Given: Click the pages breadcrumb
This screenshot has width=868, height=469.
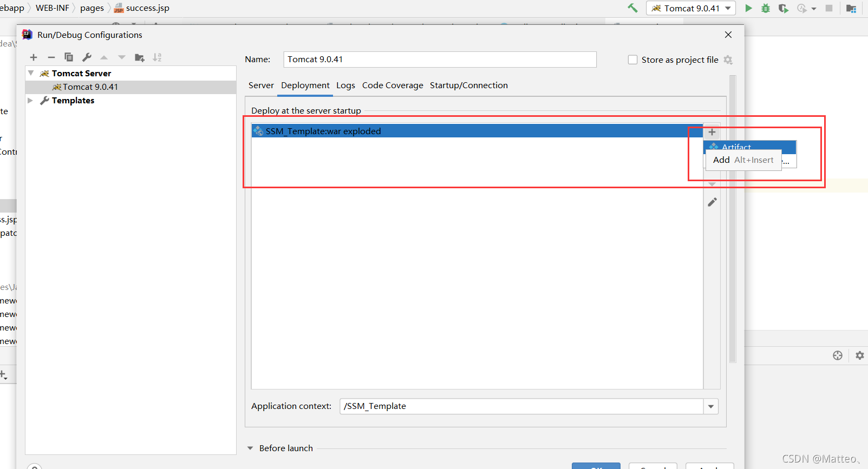Looking at the screenshot, I should pyautogui.click(x=92, y=8).
